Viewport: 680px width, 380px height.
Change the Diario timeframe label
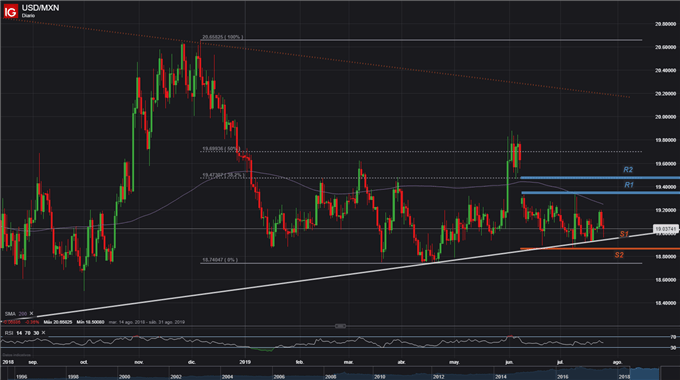click(x=28, y=16)
